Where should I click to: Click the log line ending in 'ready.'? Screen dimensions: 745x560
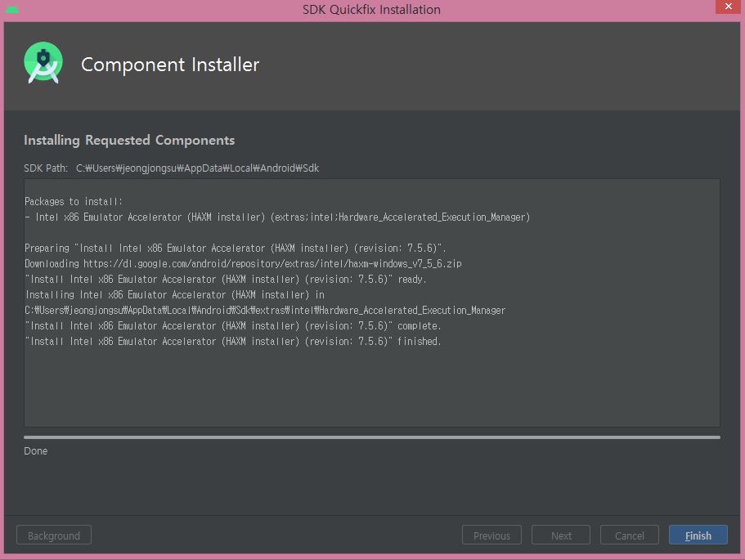tap(226, 280)
